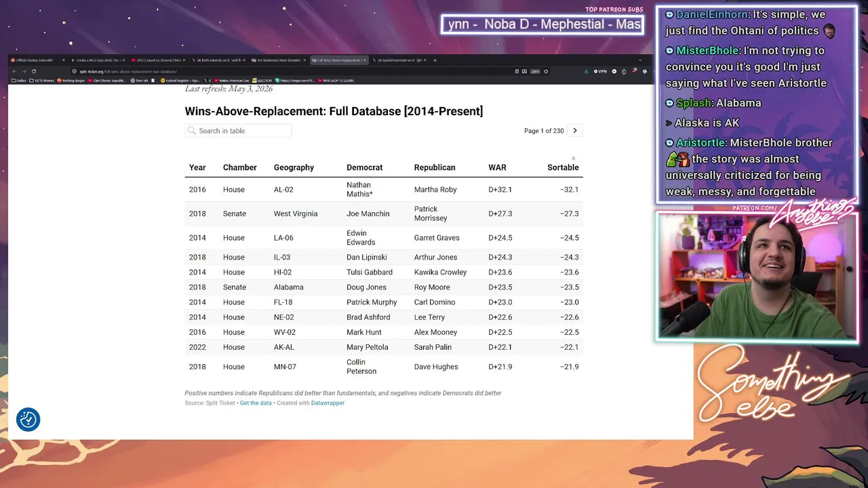Open the Clair Obscur bookmark
This screenshot has height=488, width=868.
coord(107,80)
